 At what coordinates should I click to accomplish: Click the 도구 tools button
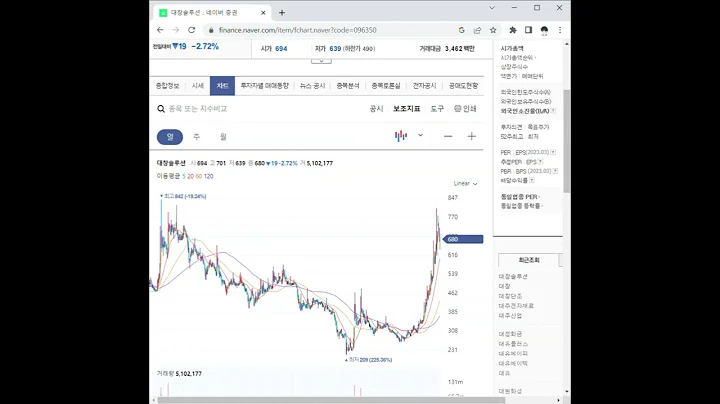[437, 109]
